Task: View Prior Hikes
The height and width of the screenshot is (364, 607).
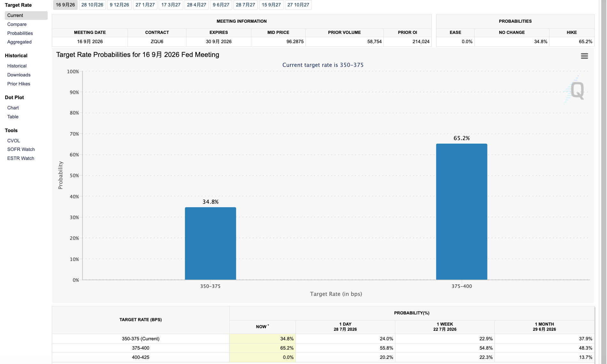Action: (19, 84)
